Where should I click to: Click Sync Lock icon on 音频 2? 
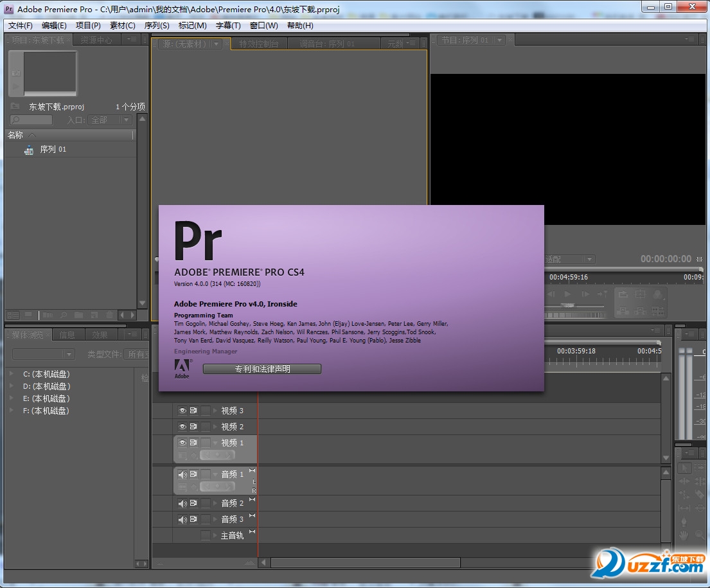[x=193, y=503]
